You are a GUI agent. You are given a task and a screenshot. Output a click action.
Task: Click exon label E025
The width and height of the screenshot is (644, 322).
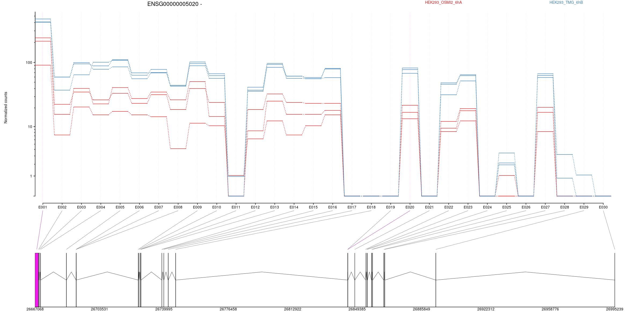pos(507,207)
